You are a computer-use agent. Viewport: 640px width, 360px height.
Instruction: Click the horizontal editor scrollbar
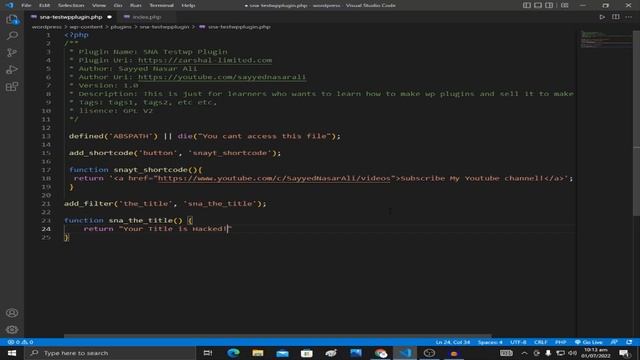click(278, 336)
